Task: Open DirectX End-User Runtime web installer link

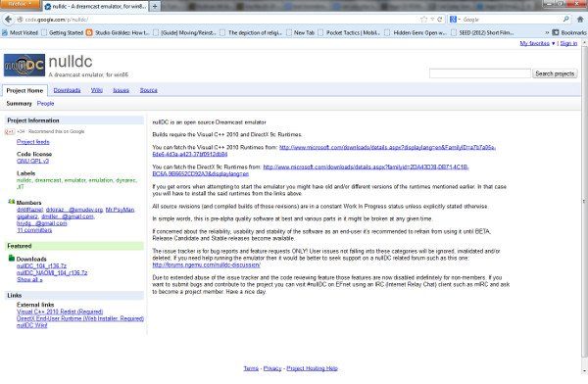Action: [80, 318]
